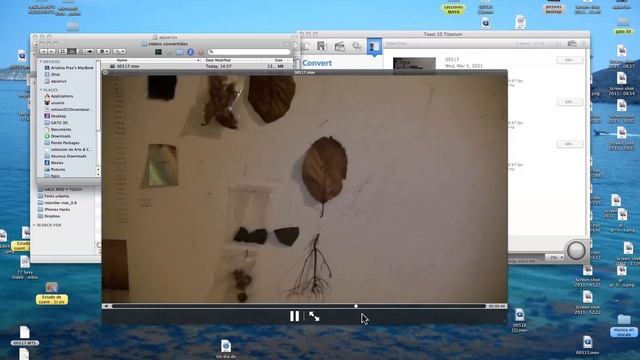The image size is (640, 360).
Task: Select the 00518 mov desktop file
Action: click(519, 320)
